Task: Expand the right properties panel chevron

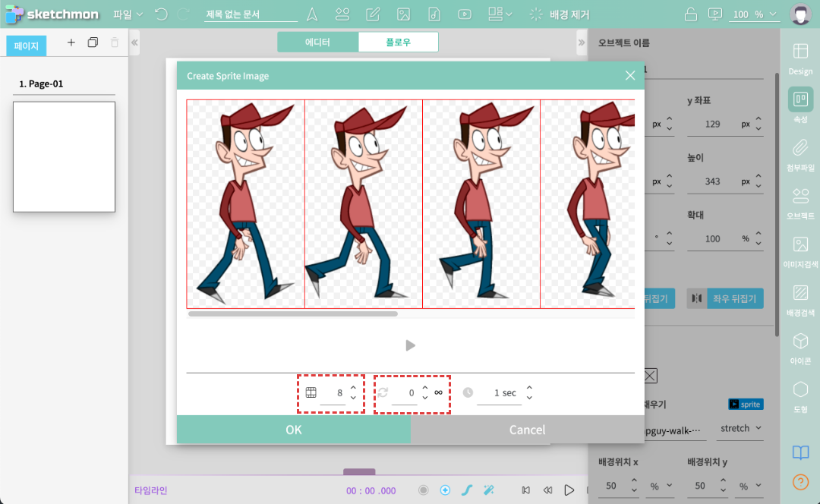Action: pyautogui.click(x=581, y=43)
